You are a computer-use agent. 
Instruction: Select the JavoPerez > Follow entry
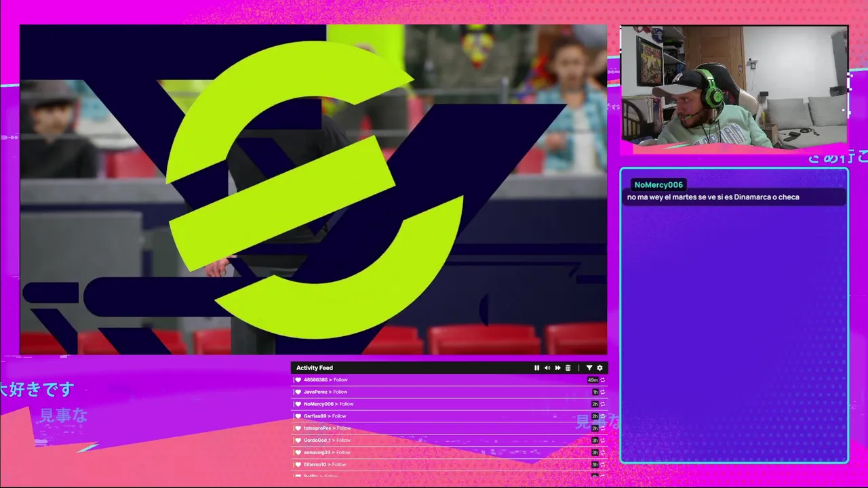(450, 392)
